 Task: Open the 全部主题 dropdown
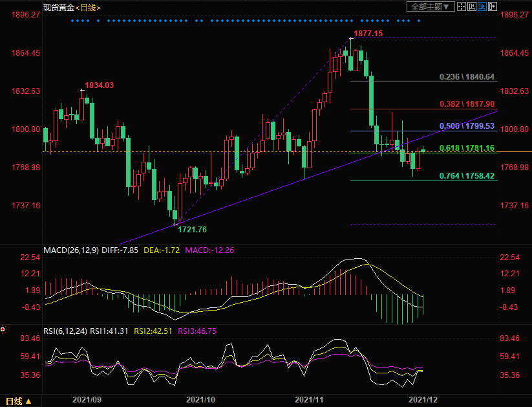[430, 6]
